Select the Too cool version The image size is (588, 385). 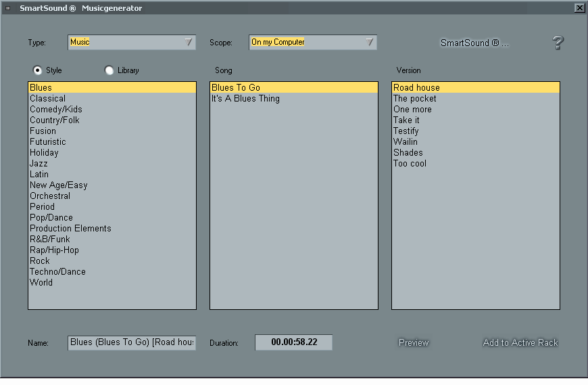point(410,163)
